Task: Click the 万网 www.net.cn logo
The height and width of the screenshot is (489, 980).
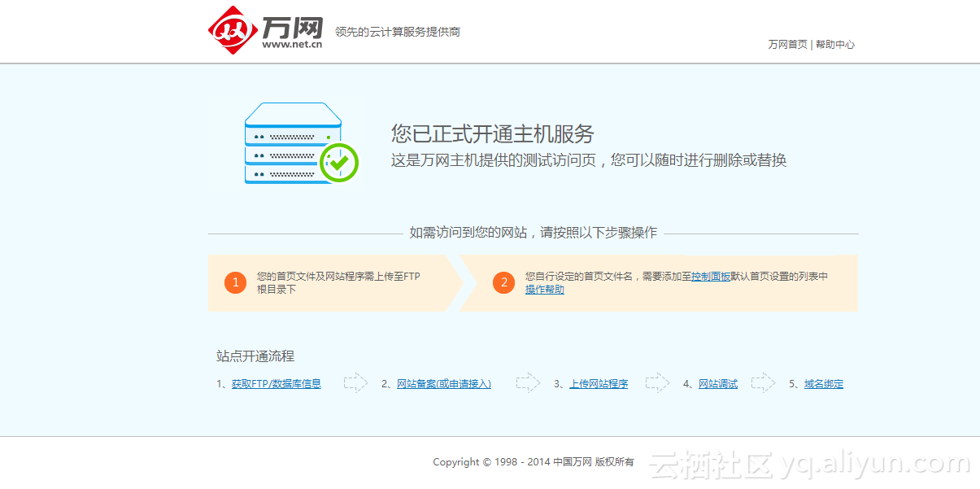Action: click(x=266, y=31)
